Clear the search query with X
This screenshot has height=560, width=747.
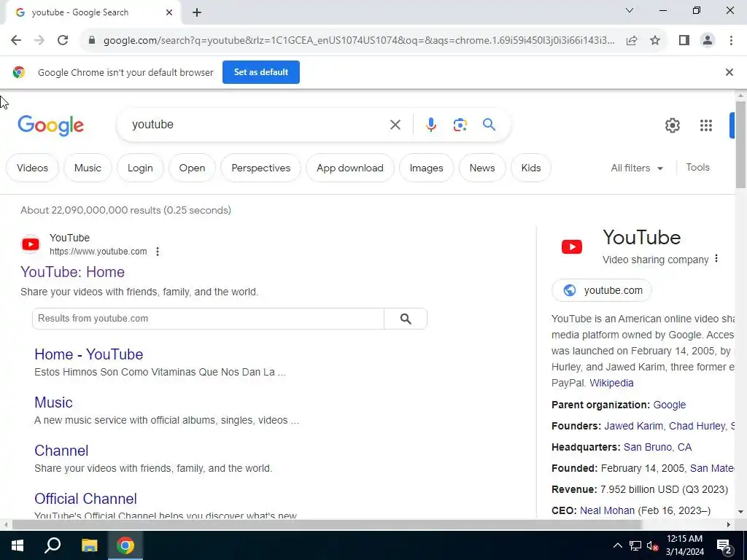[x=395, y=125]
